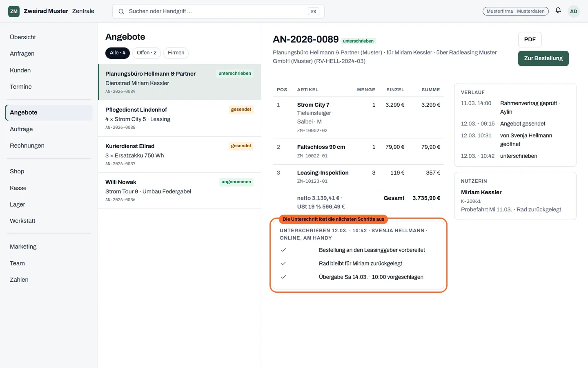Open Zahlen in the sidebar
This screenshot has height=368, width=588.
pyautogui.click(x=49, y=280)
